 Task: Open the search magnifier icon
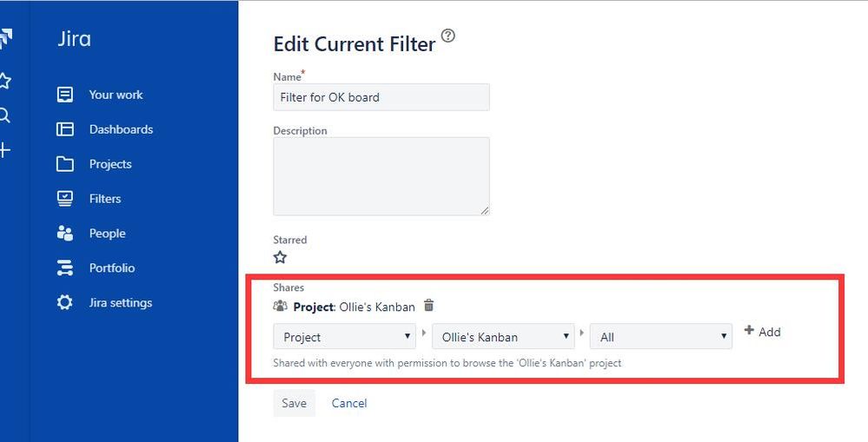tap(4, 115)
